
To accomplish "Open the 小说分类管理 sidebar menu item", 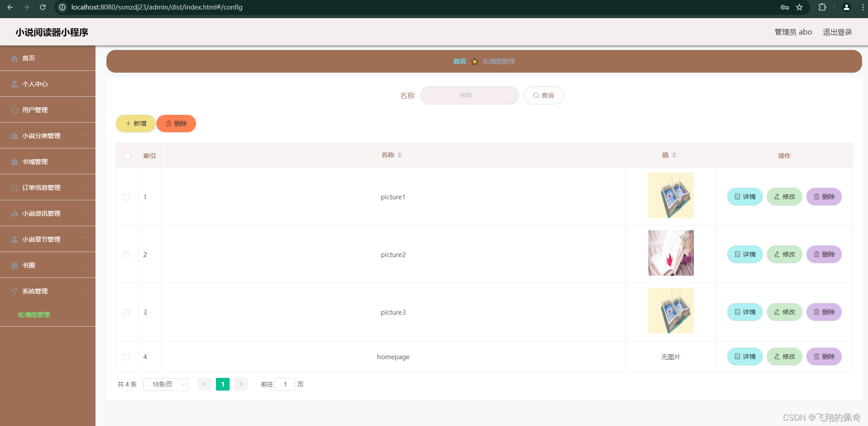I will 48,136.
